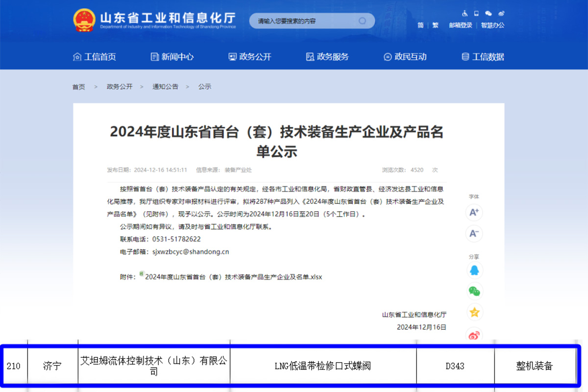
Task: Open 工信数据 in the navigation bar
Action: [483, 57]
